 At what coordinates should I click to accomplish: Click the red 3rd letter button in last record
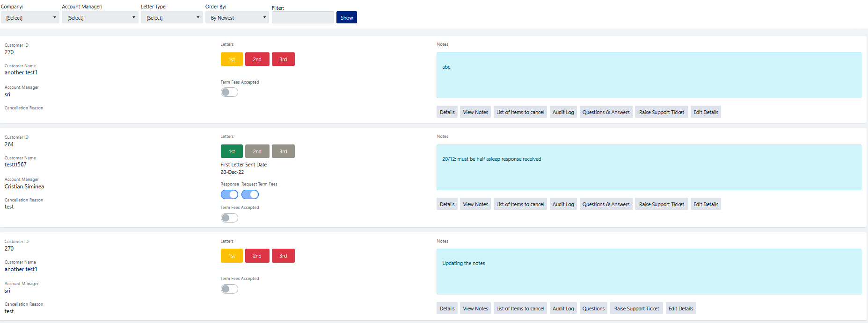[x=283, y=256]
